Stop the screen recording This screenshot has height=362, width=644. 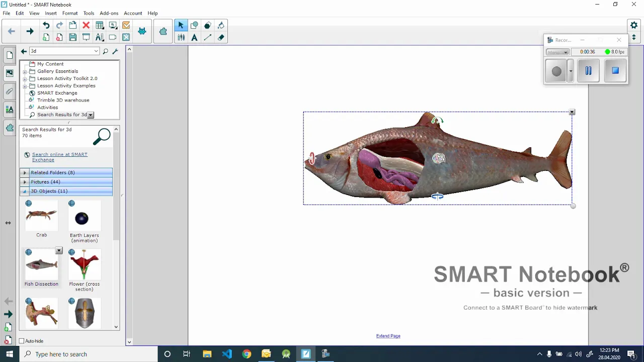point(615,71)
